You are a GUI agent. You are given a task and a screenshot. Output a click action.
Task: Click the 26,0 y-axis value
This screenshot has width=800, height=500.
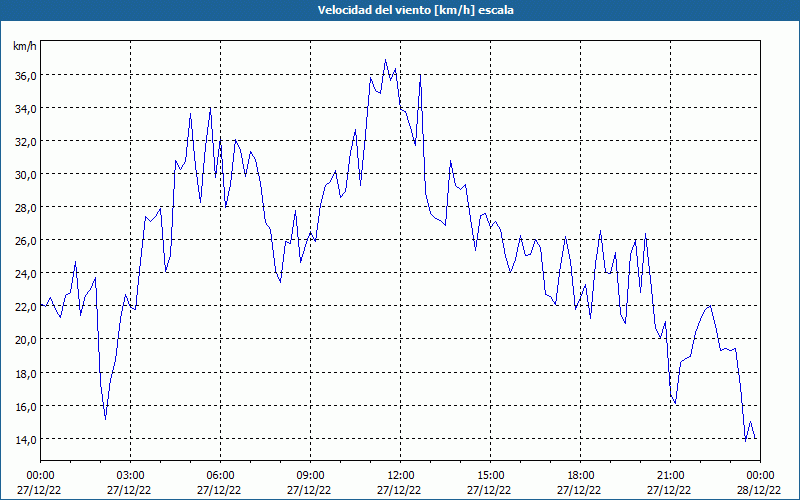26,240
